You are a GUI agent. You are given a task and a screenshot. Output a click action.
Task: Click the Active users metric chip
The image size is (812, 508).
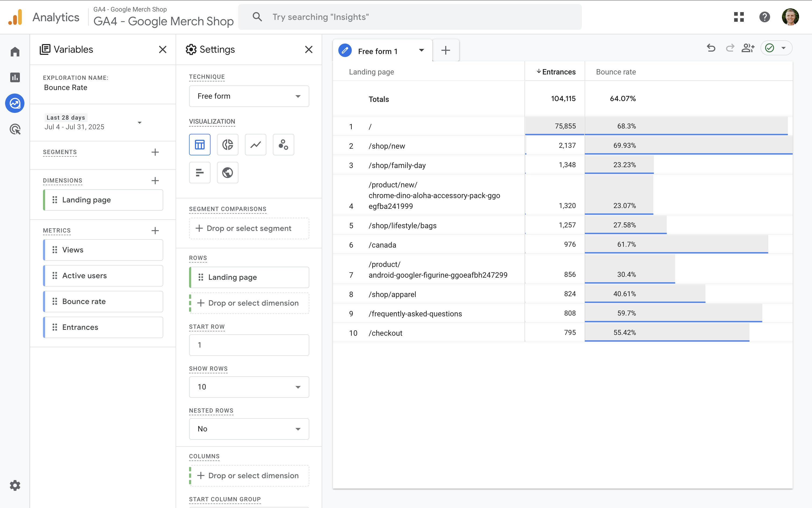pos(103,276)
